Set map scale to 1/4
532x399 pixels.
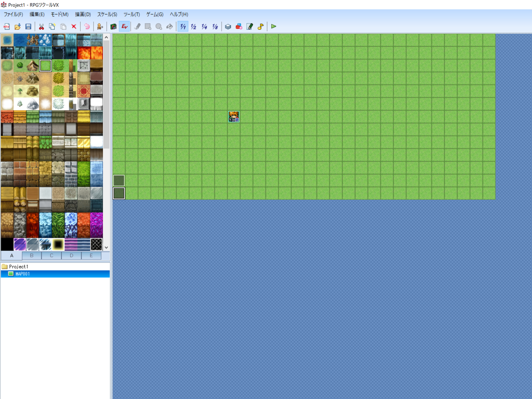204,27
